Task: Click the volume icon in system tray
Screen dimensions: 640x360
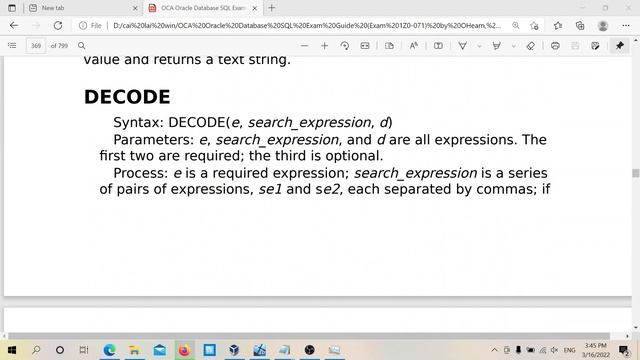Action: (x=554, y=350)
